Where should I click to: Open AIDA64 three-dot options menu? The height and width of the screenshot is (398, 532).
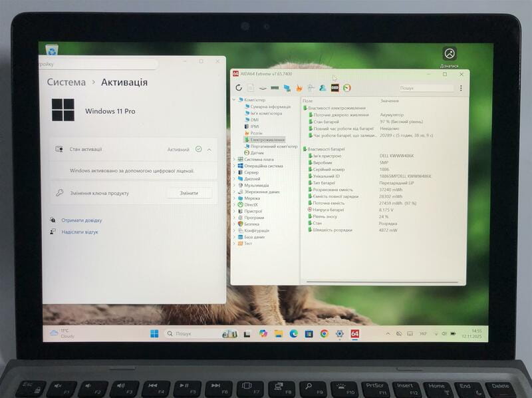tap(461, 88)
